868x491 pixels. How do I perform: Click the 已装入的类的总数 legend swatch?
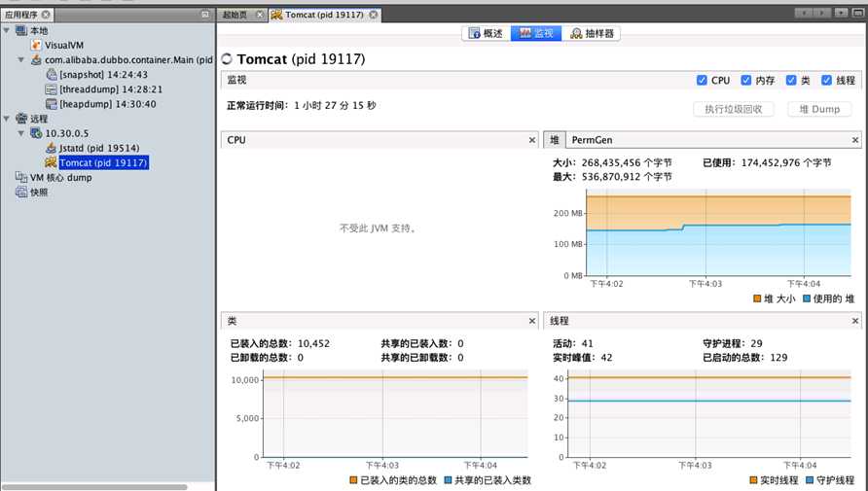pos(353,480)
